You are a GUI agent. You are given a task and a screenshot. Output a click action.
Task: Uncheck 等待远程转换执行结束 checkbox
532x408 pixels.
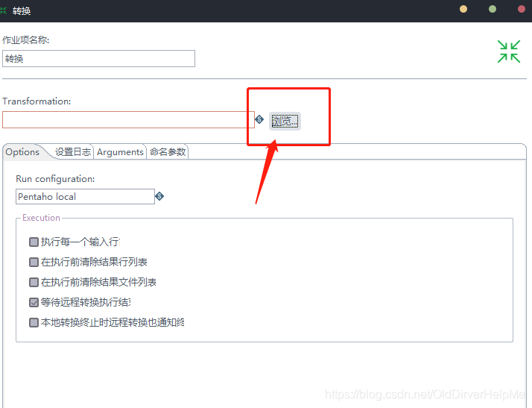pos(34,302)
